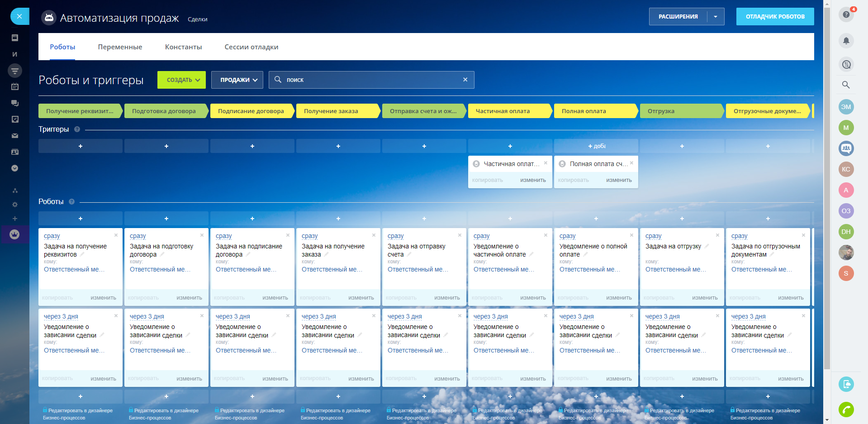Change сразу delay on Задача на отгрузку robot

[653, 236]
